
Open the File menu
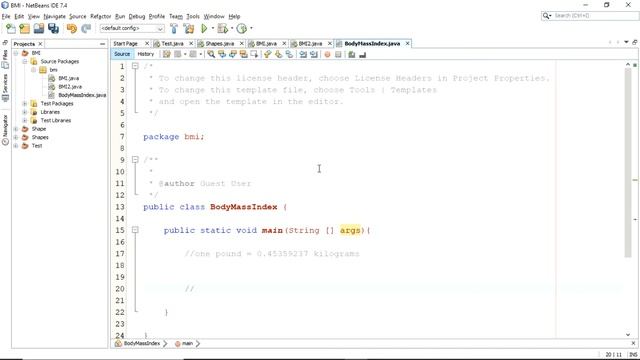[6, 16]
